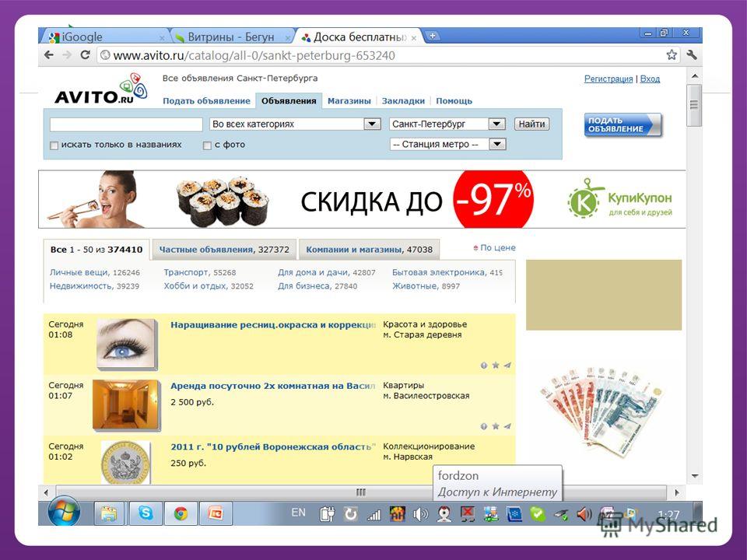
Task: Open the Windows Start menu orb
Action: [x=64, y=511]
